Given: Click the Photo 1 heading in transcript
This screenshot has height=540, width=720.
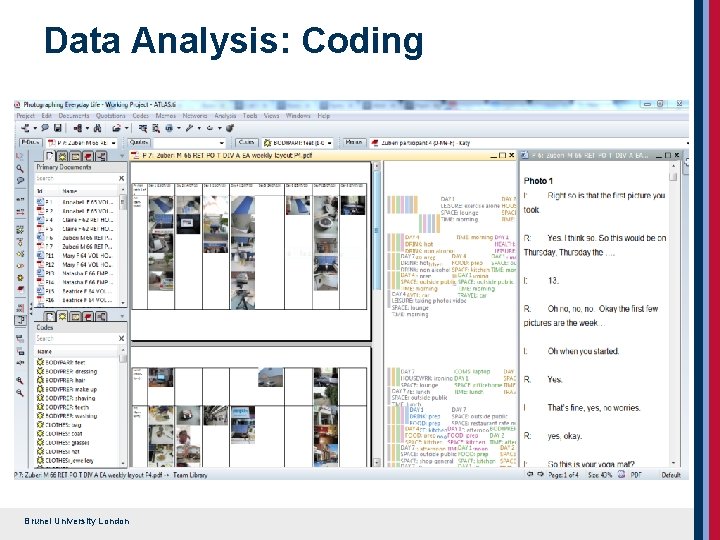Looking at the screenshot, I should [x=538, y=181].
